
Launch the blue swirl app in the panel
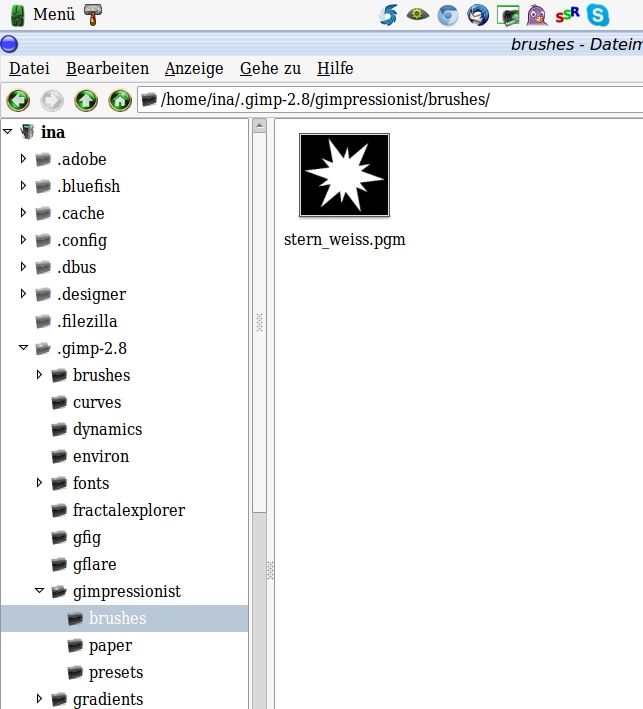pyautogui.click(x=388, y=14)
